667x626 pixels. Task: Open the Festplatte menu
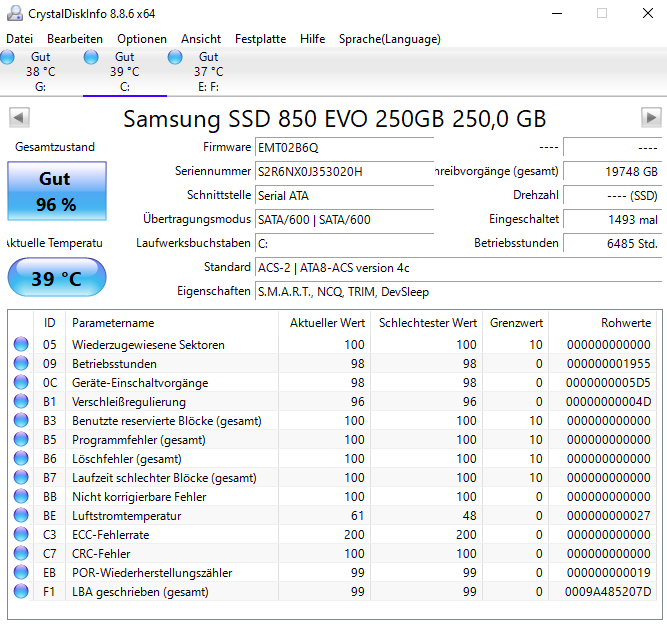pos(260,39)
